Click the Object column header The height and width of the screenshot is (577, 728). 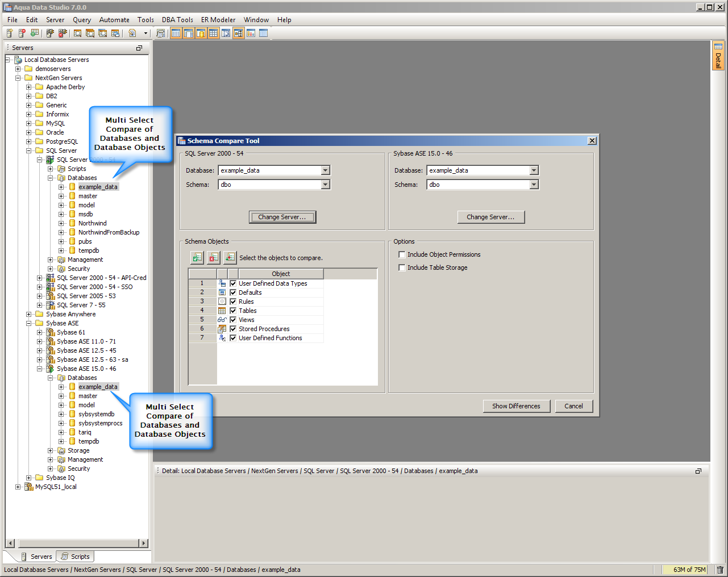tap(281, 274)
